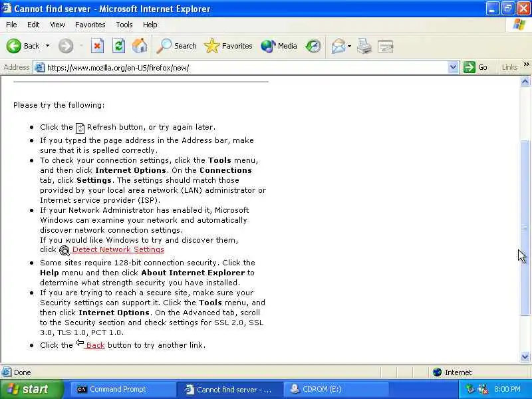Click the Done status bar text
Screen dimensions: 532x399
[23, 372]
